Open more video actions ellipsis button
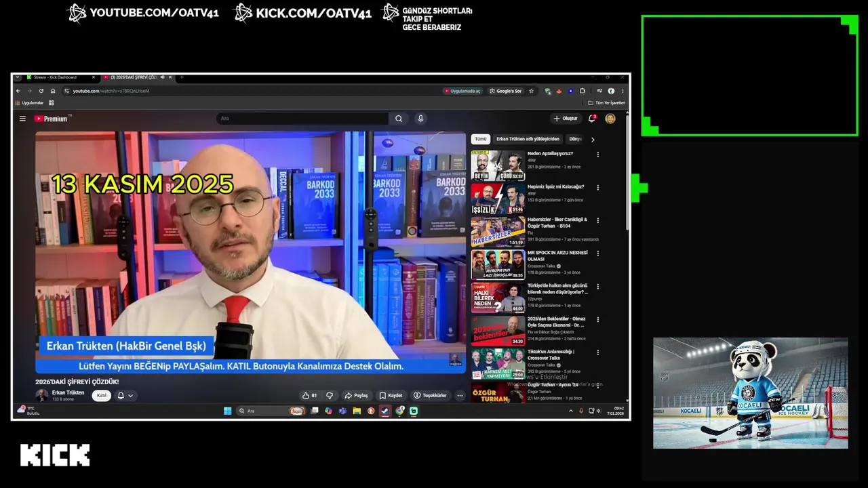Viewport: 868px width, 488px height. point(460,395)
